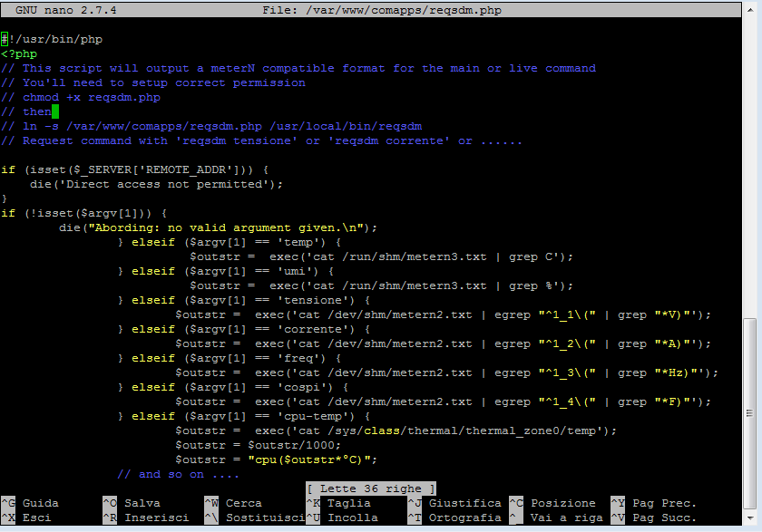Click the 'Direct access not permitted' die line
The width and height of the screenshot is (762, 532).
156,185
